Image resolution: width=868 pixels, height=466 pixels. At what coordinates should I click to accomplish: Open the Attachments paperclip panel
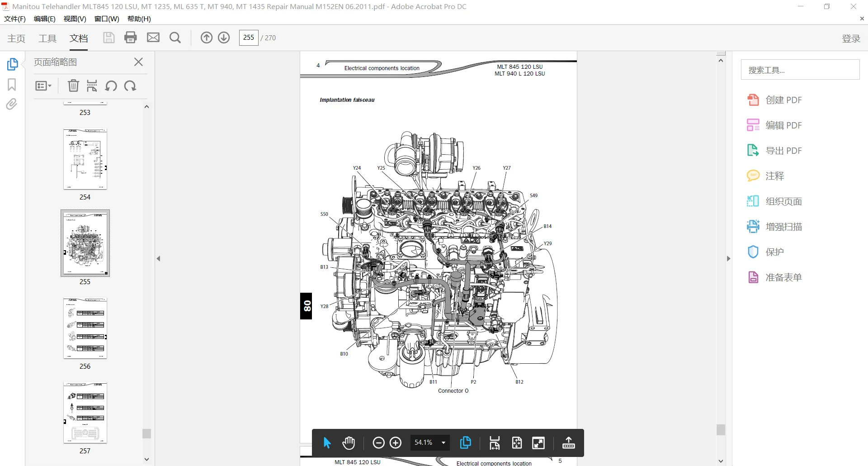pos(12,105)
